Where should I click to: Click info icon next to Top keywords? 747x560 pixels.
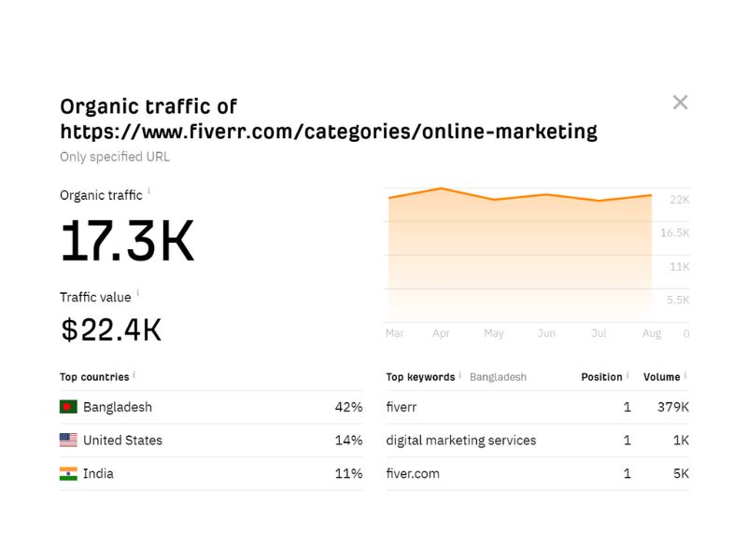tap(460, 375)
